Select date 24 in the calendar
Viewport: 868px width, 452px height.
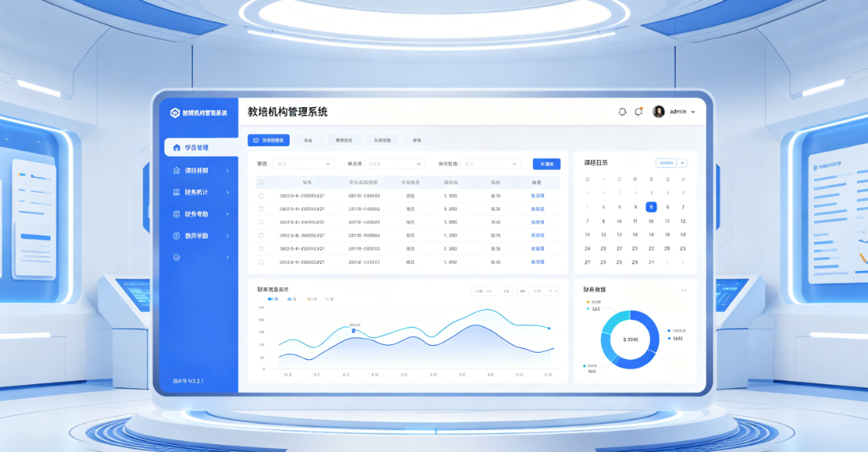point(587,248)
